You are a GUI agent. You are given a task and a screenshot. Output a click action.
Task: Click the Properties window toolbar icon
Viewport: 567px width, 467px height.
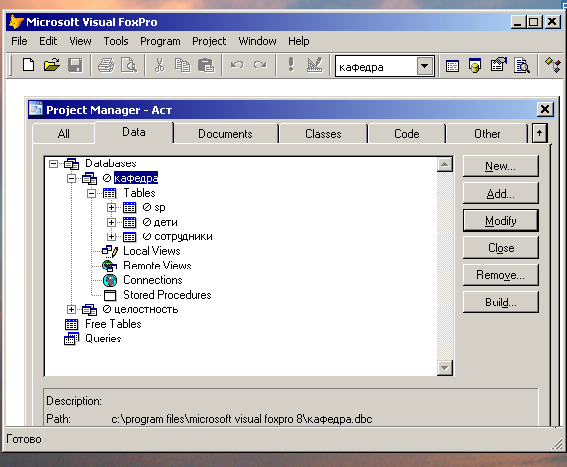[x=498, y=65]
